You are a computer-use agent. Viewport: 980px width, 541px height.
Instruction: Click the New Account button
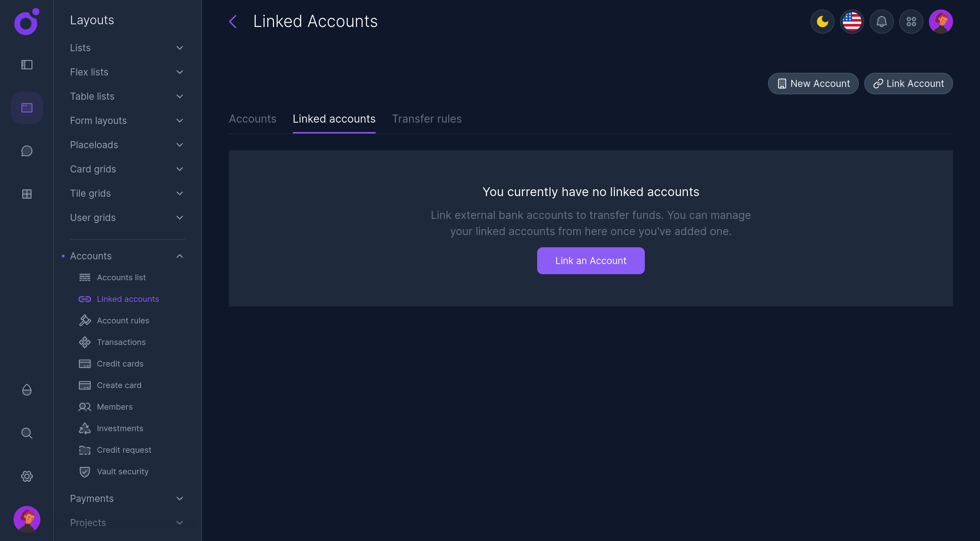tap(813, 84)
